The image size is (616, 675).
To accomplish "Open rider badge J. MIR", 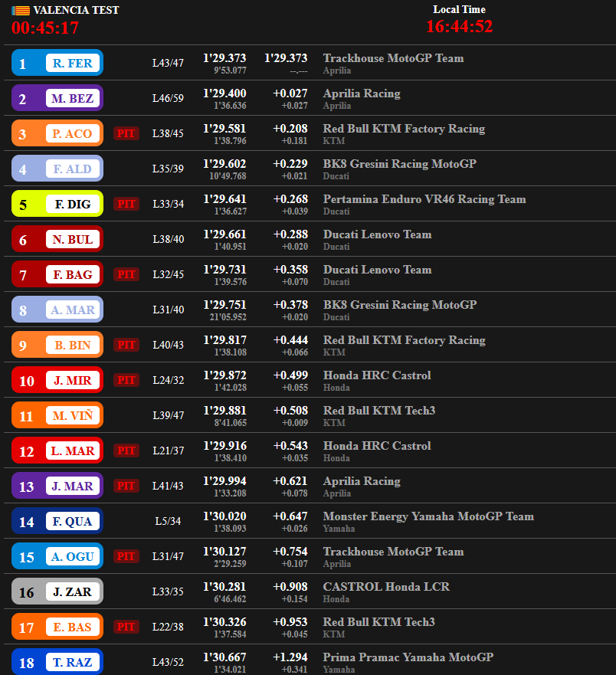I will 57,380.
